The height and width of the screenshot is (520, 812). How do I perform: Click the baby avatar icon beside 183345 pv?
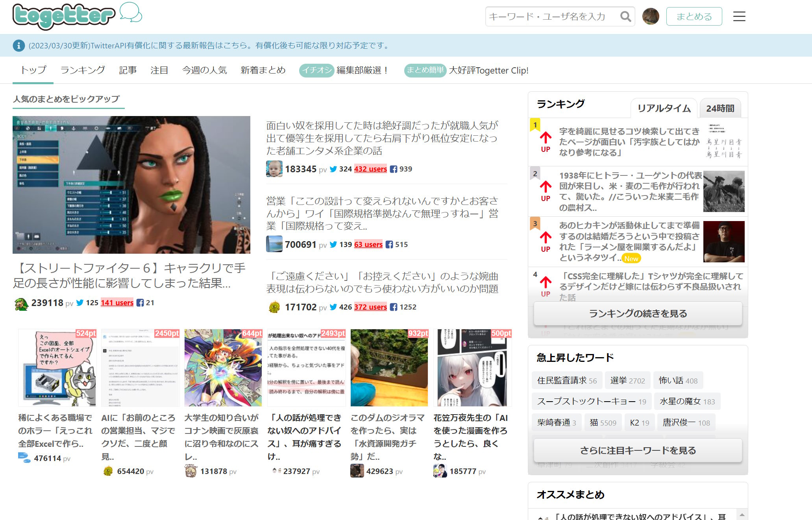coord(274,169)
